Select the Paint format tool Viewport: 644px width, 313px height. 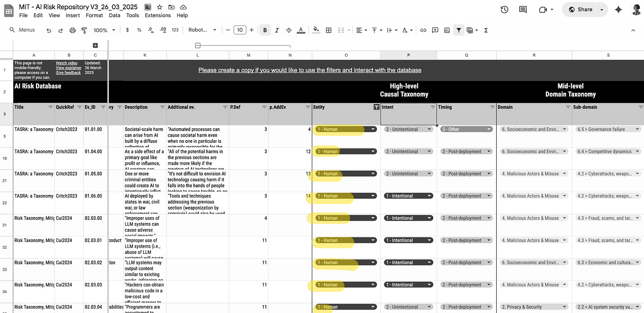[x=84, y=30]
